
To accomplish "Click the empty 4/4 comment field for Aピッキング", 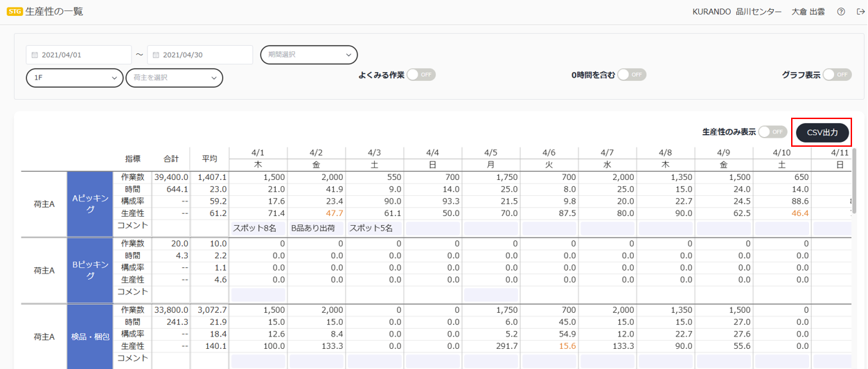I will (432, 227).
